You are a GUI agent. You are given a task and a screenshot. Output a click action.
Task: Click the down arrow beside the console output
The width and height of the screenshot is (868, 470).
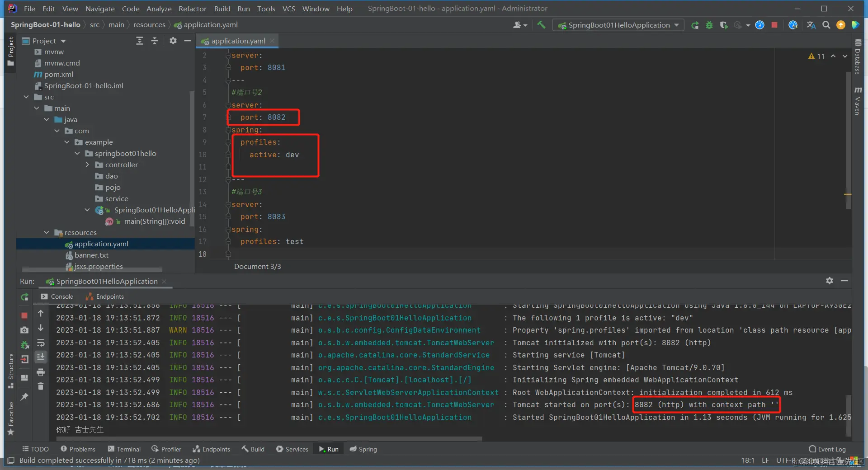click(41, 328)
